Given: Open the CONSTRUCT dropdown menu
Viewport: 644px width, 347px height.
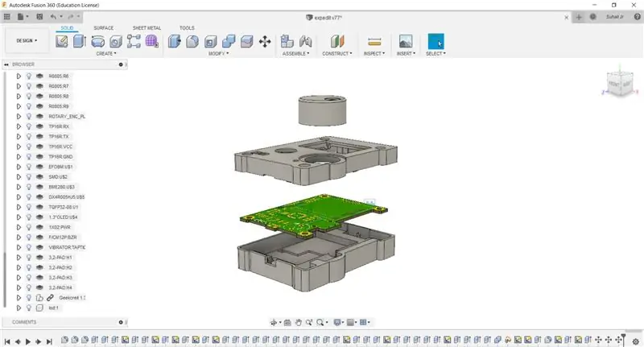Looking at the screenshot, I should (336, 53).
